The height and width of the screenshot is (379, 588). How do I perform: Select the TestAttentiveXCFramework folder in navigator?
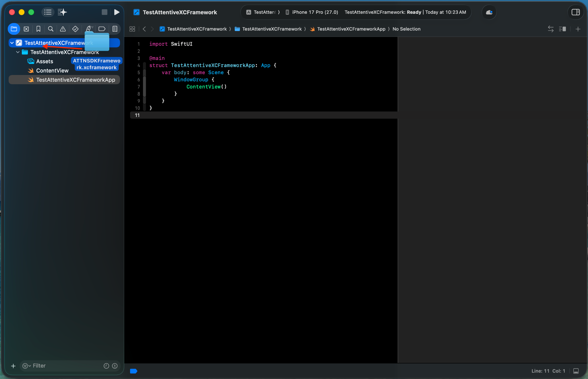point(64,52)
